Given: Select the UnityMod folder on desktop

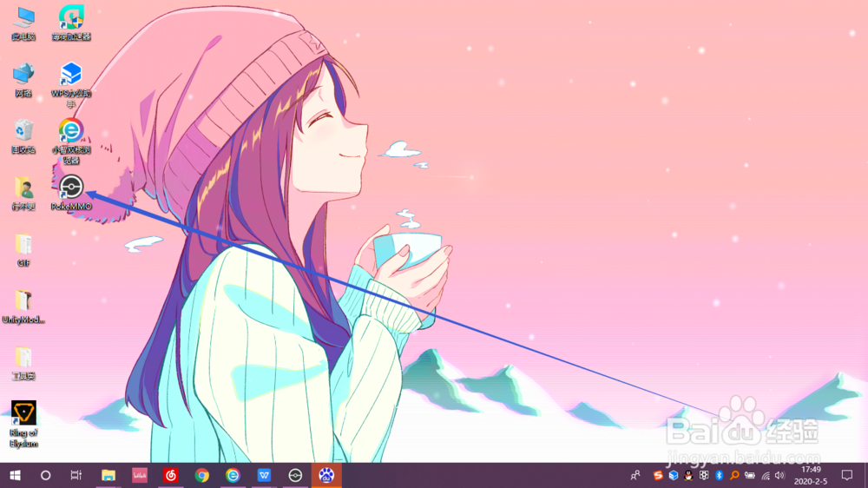Looking at the screenshot, I should 23,307.
